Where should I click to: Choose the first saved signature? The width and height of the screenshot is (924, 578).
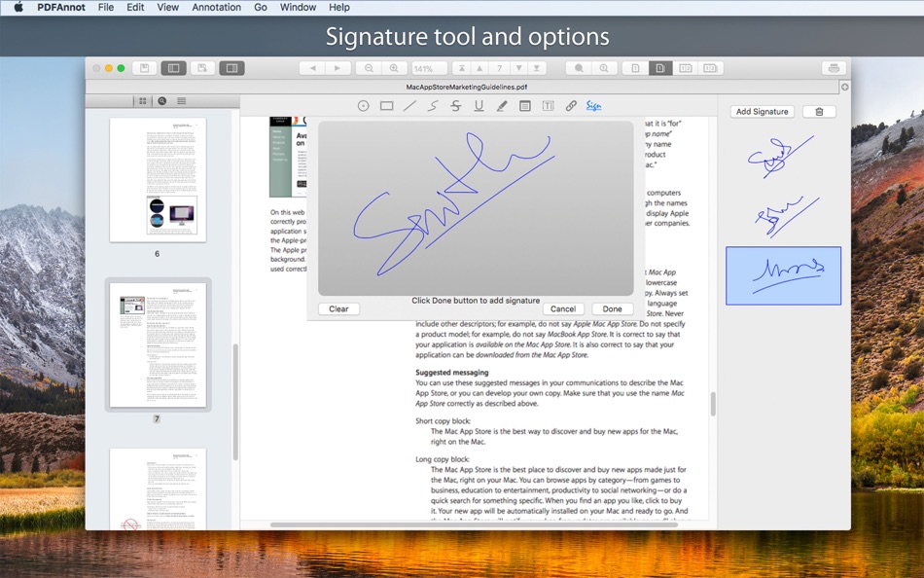pos(781,157)
